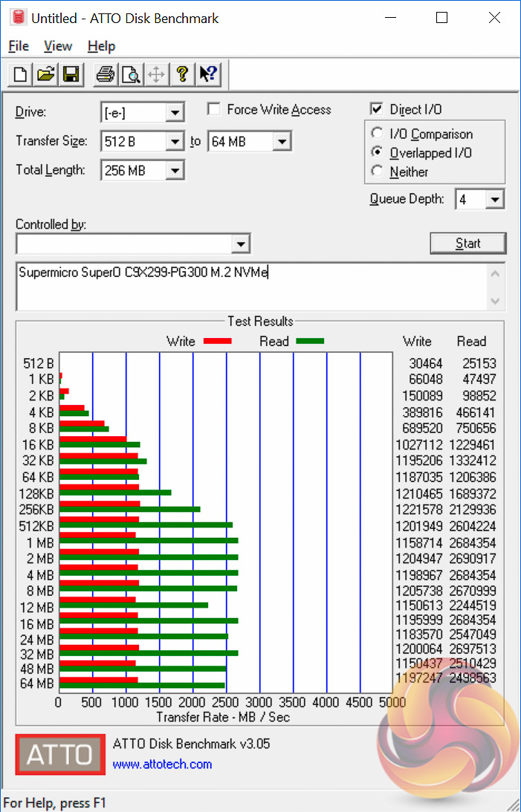Click the Start benchmark button

click(x=467, y=244)
